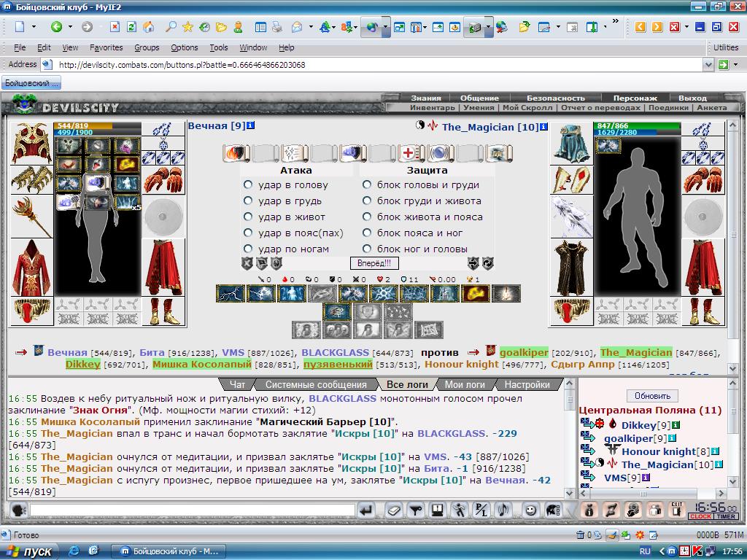Open 'Умения' game menu link
This screenshot has width=747, height=560.
[x=479, y=108]
